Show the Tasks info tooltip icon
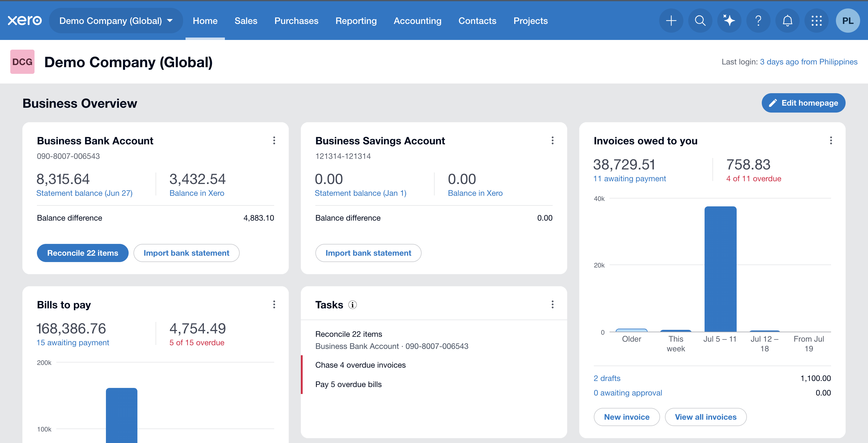Screen dimensions: 868x443 tap(353, 305)
